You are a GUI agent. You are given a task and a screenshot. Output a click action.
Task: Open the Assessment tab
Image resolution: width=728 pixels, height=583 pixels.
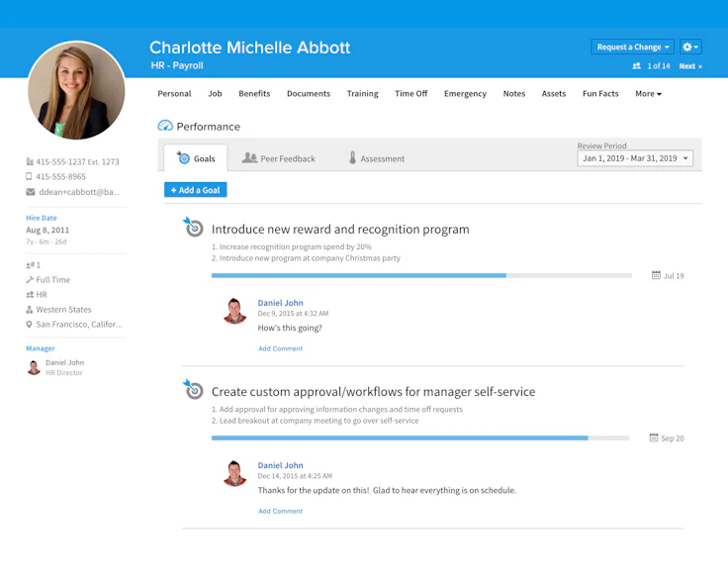pyautogui.click(x=377, y=158)
